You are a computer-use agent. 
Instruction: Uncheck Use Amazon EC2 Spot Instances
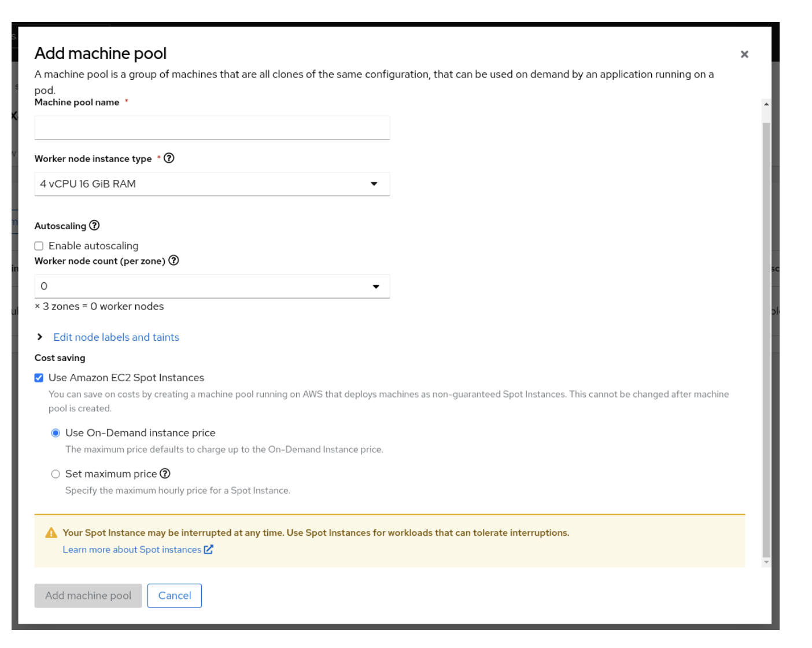(39, 378)
